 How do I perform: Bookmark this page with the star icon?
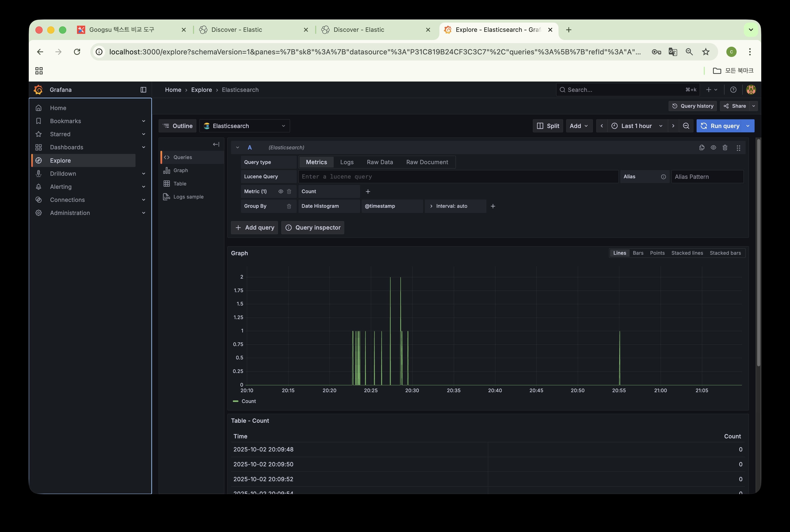coord(706,52)
